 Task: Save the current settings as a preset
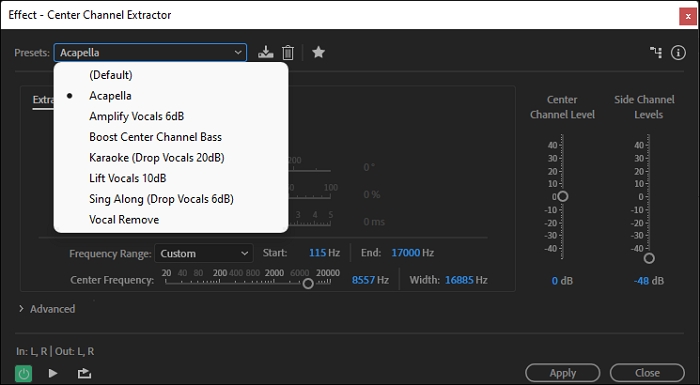pos(266,52)
